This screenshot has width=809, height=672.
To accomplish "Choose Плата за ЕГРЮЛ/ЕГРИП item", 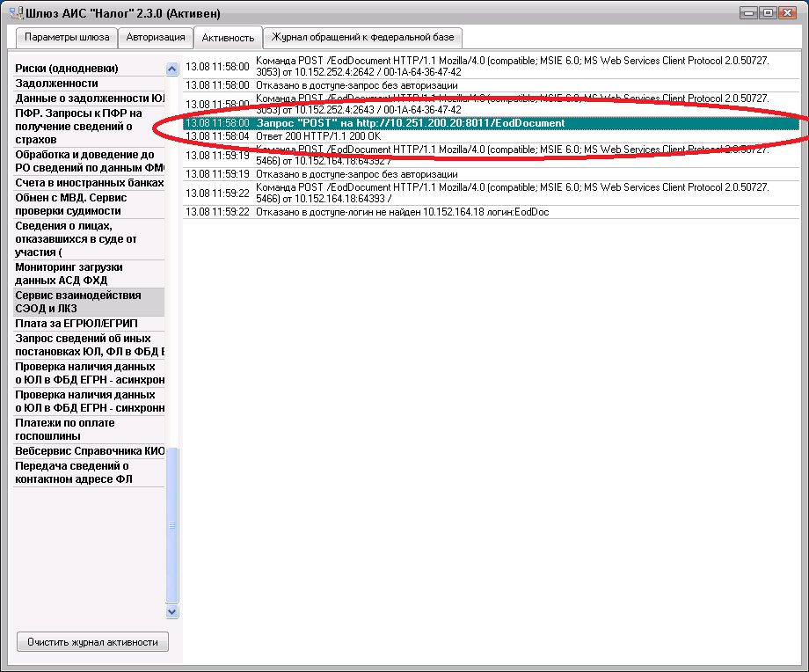I will pyautogui.click(x=77, y=324).
